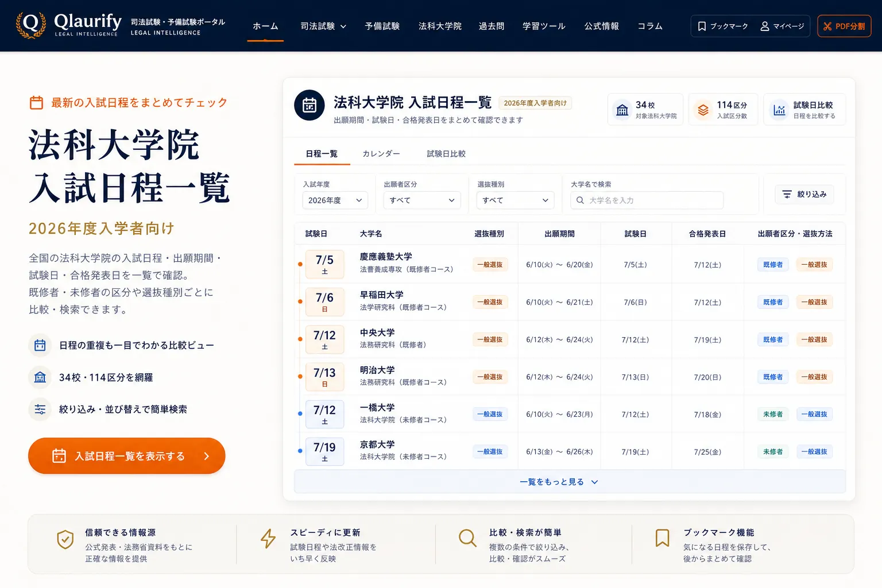This screenshot has height=588, width=882.
Task: Click the dark round calendar icon by 法科大学院 入試日程一覧
Action: point(310,106)
